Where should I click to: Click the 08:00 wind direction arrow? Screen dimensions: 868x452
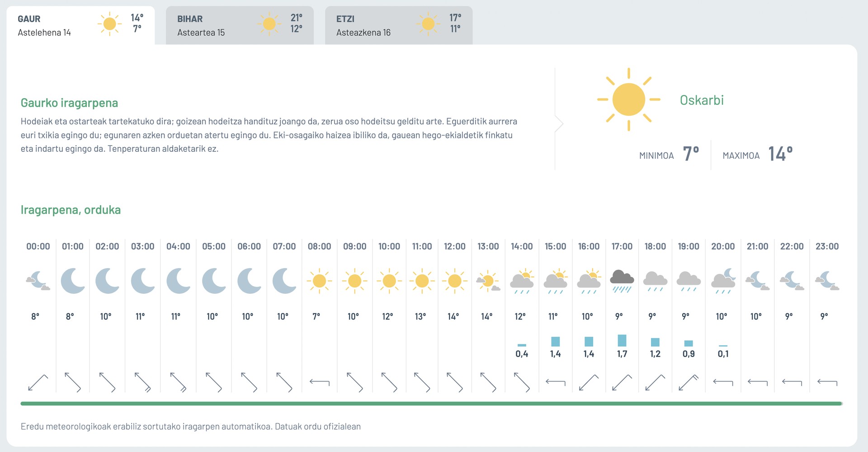click(x=319, y=382)
